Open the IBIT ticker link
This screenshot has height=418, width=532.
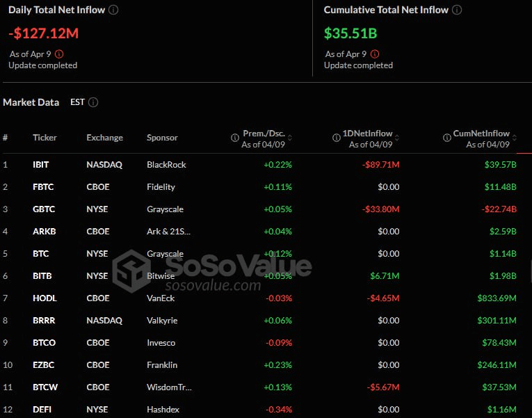(41, 165)
